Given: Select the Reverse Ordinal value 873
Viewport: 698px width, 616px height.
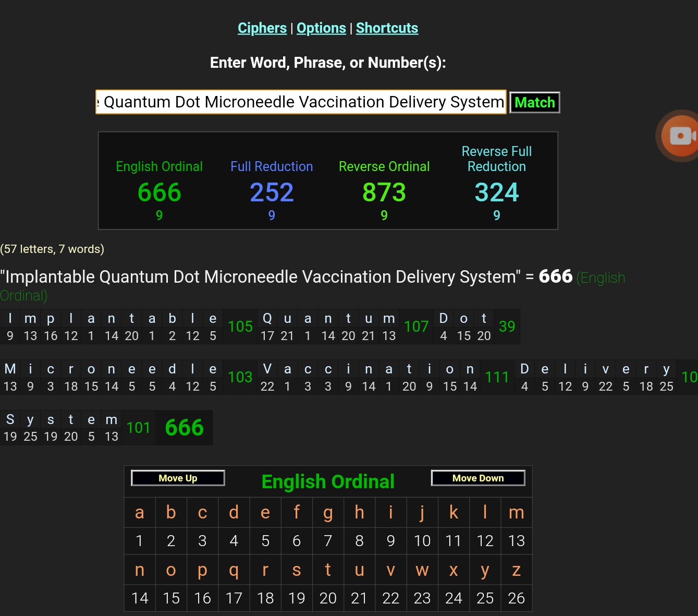Looking at the screenshot, I should coord(384,192).
